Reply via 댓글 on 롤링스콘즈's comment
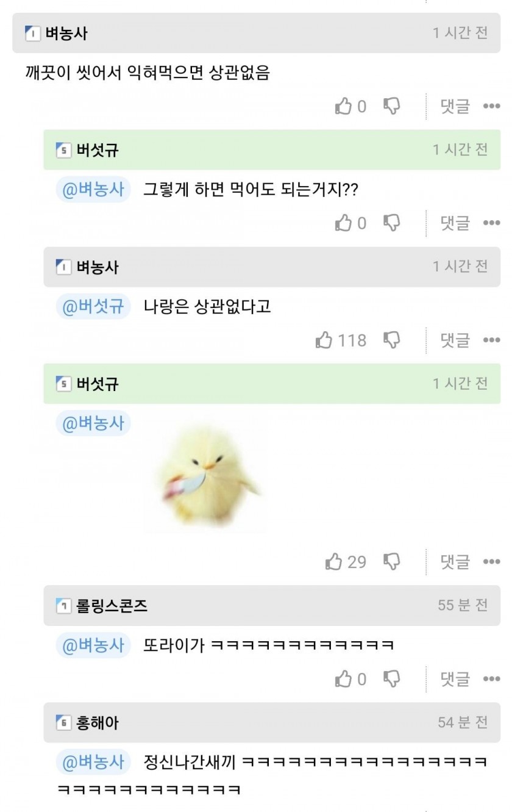The image size is (512, 812). (x=455, y=679)
